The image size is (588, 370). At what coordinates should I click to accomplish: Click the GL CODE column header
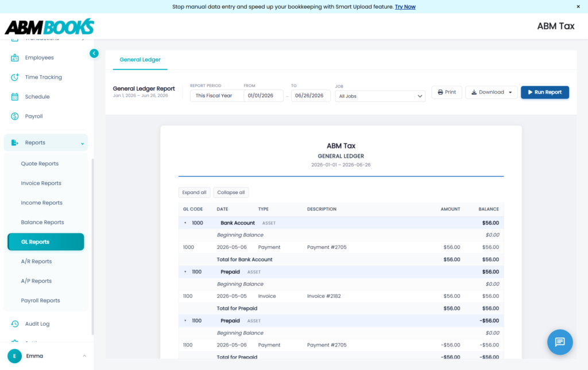point(193,209)
